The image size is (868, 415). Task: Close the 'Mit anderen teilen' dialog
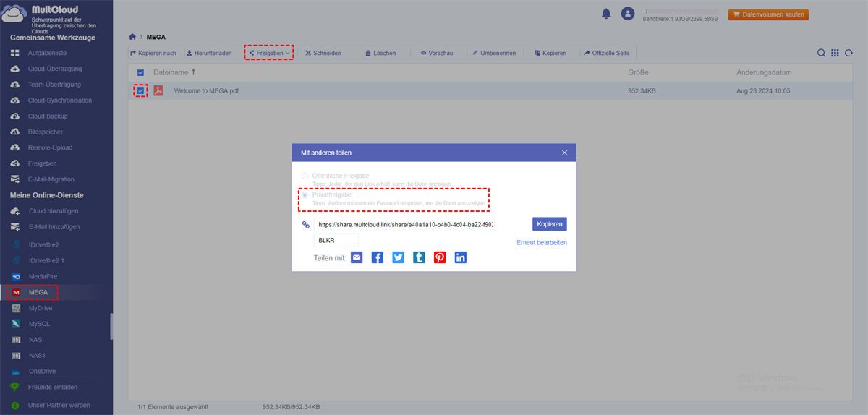click(565, 153)
